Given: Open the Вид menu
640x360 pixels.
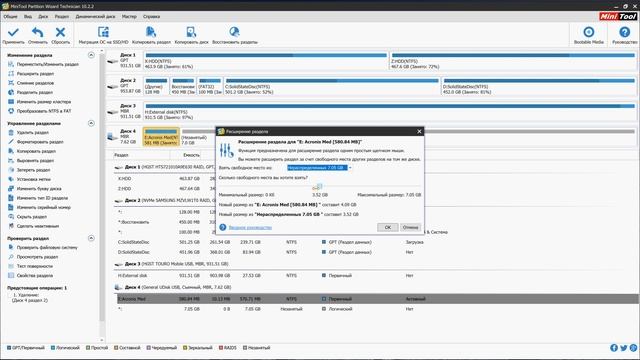Looking at the screenshot, I should [28, 17].
